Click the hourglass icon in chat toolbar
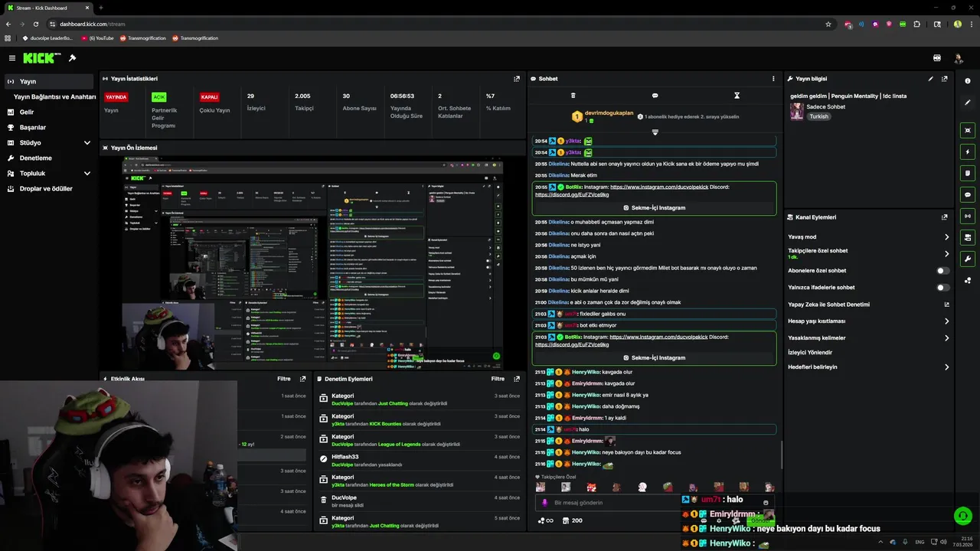The image size is (980, 551). (x=737, y=96)
